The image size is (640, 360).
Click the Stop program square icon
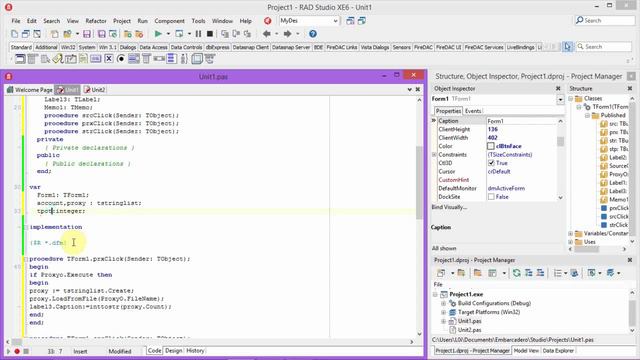pyautogui.click(x=210, y=34)
